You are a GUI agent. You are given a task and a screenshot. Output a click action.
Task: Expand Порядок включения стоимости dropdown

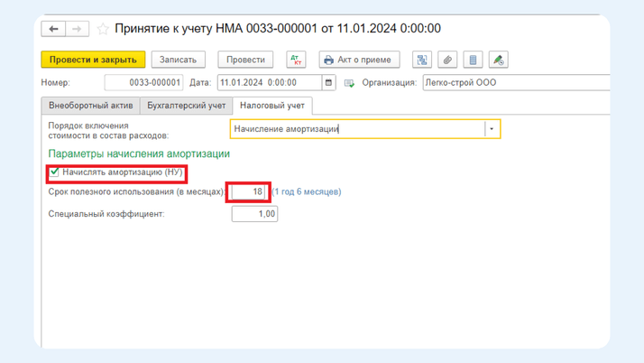click(492, 129)
